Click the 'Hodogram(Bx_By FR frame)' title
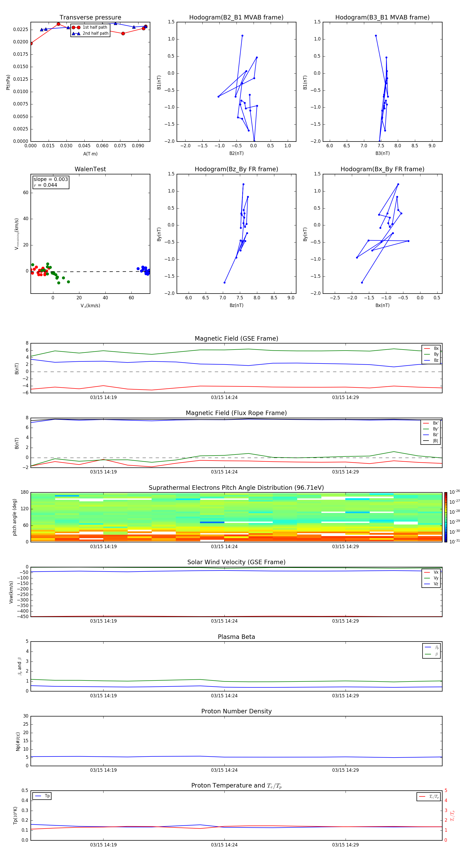The height and width of the screenshot is (868, 473). click(x=382, y=169)
